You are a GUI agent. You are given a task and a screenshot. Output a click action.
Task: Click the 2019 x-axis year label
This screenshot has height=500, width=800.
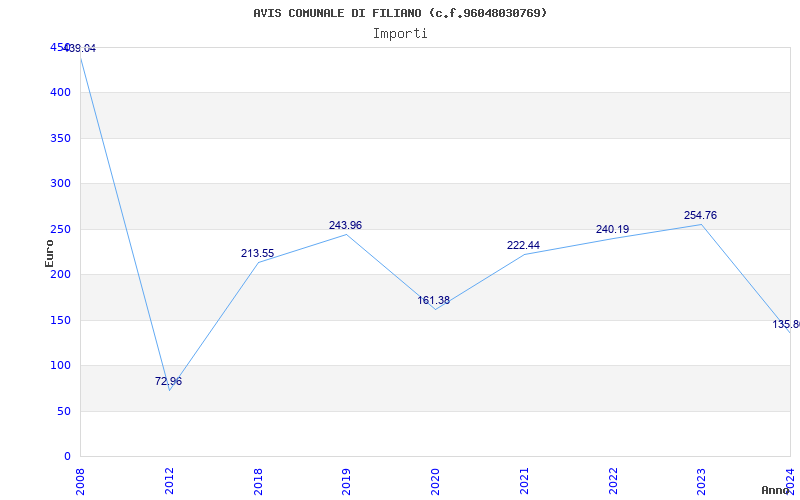[x=346, y=481]
